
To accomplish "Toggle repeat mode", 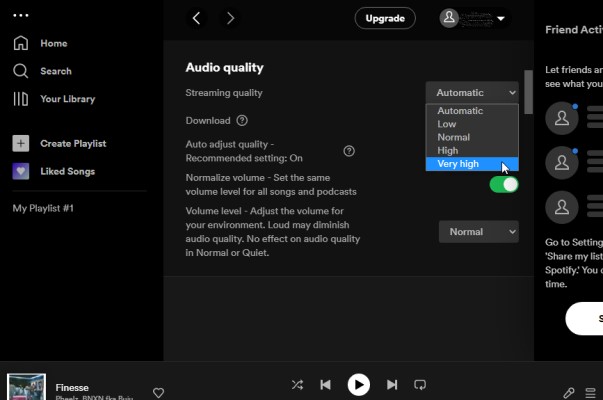I will click(x=420, y=385).
